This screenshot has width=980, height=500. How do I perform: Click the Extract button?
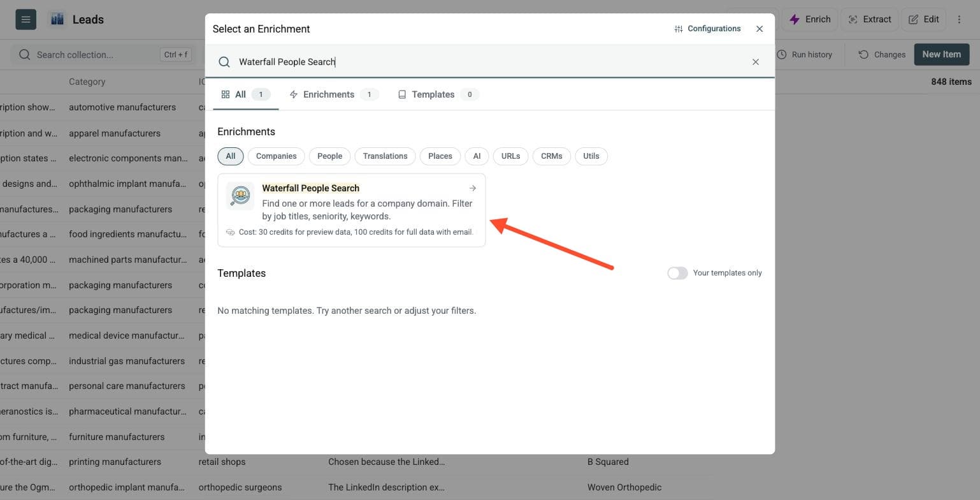click(870, 19)
